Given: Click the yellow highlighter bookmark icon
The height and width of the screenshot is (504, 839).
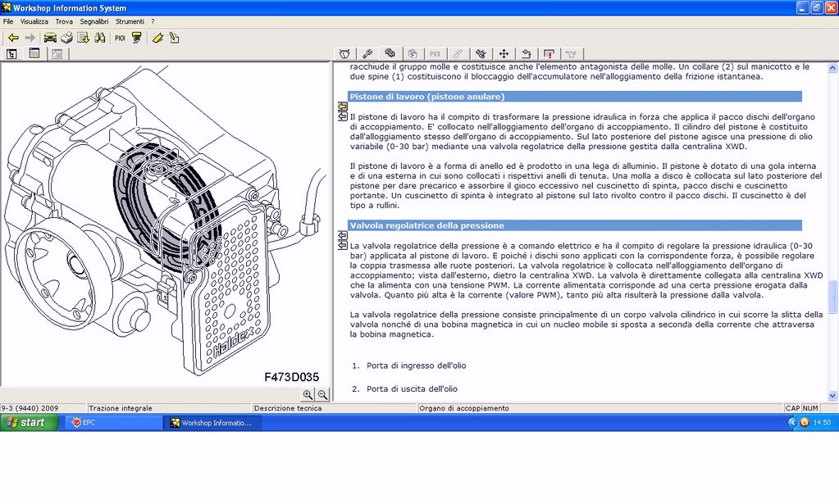Looking at the screenshot, I should (157, 38).
